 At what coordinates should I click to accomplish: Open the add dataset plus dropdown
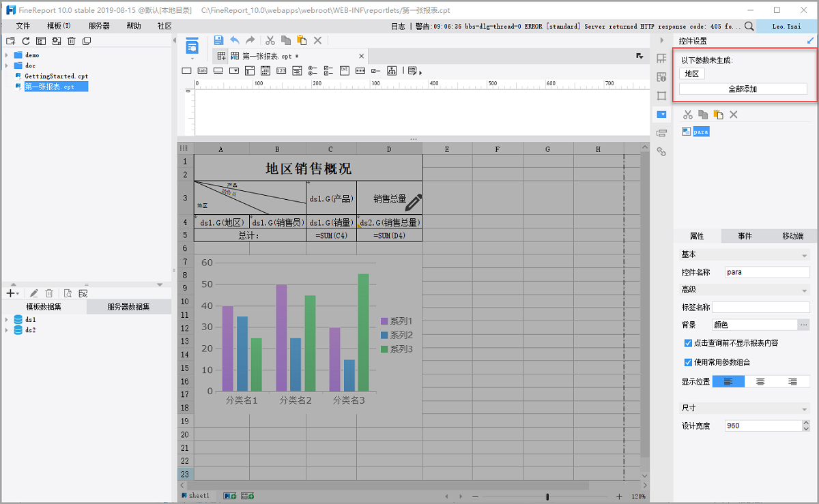click(12, 293)
